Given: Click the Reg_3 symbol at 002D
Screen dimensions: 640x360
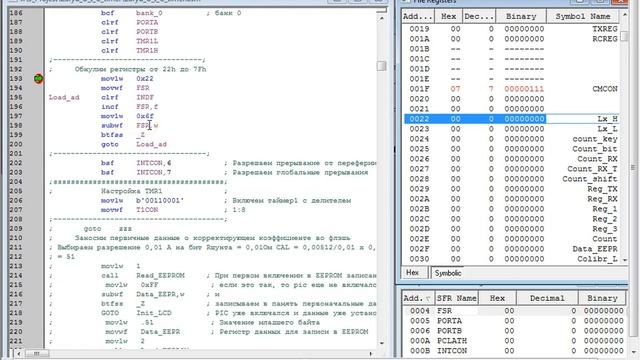Looking at the screenshot, I should point(605,229).
